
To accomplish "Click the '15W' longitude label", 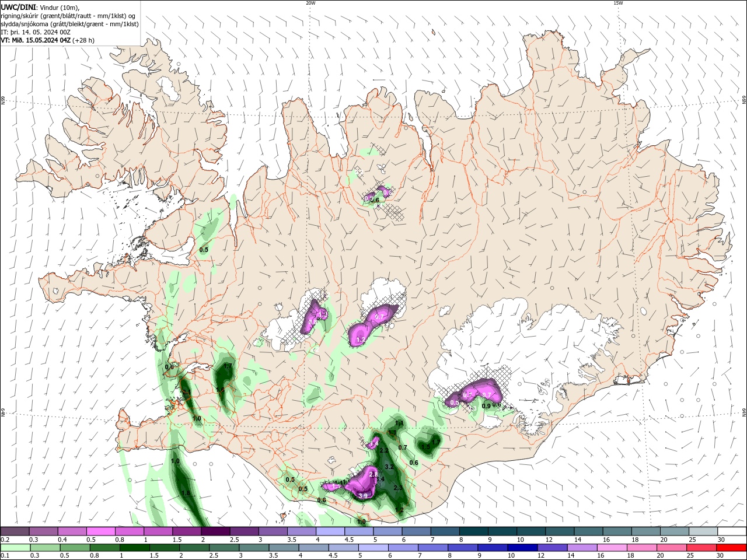I will click(x=618, y=3).
